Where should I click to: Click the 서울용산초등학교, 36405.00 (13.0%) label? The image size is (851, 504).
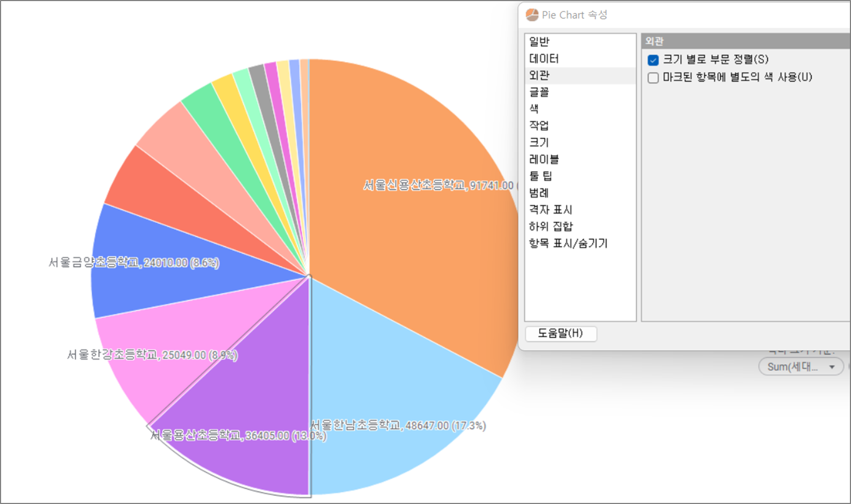pyautogui.click(x=238, y=435)
